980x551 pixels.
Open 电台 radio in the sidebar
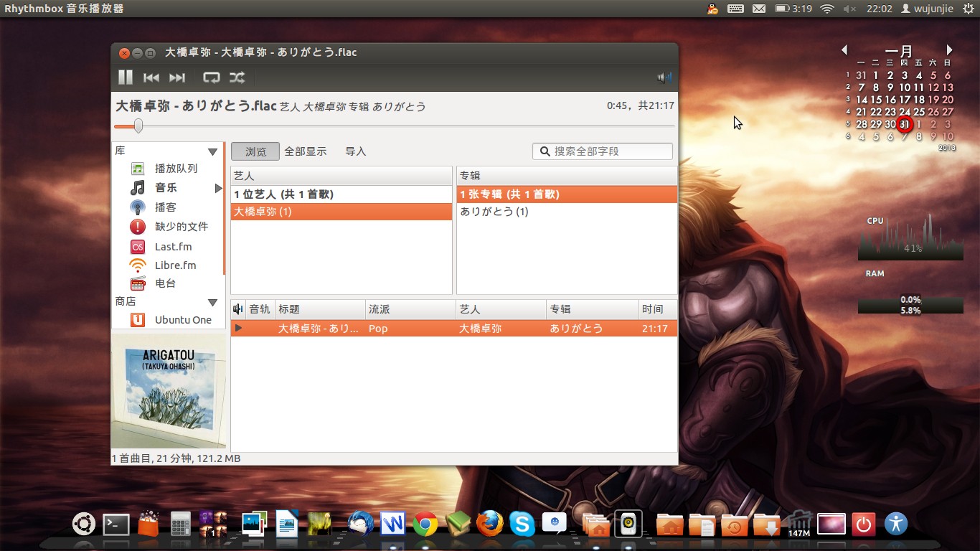pyautogui.click(x=165, y=283)
